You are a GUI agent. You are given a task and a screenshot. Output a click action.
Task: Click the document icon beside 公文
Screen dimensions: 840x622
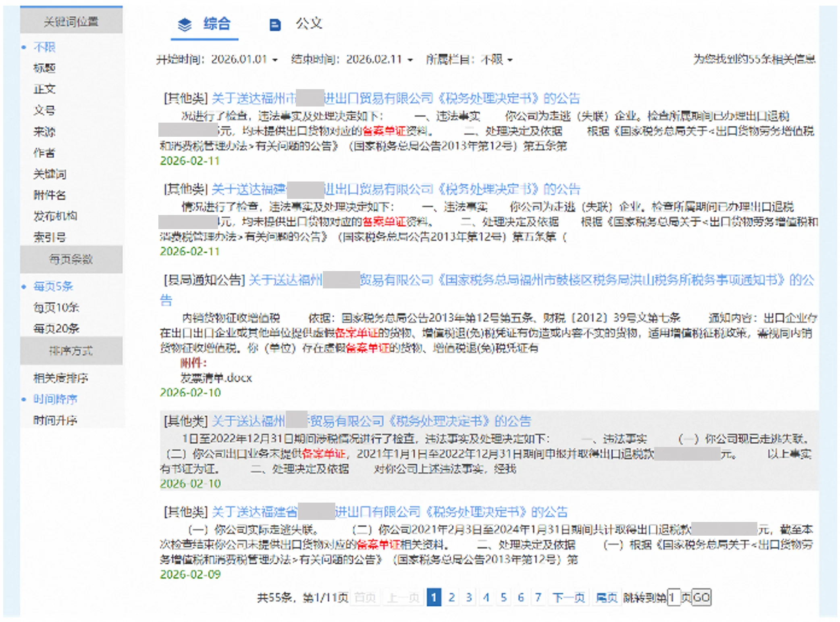coord(274,25)
